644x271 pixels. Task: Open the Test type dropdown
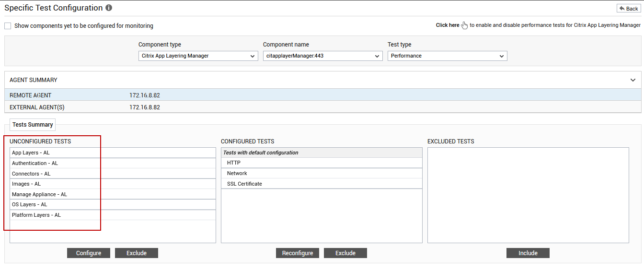coord(448,56)
